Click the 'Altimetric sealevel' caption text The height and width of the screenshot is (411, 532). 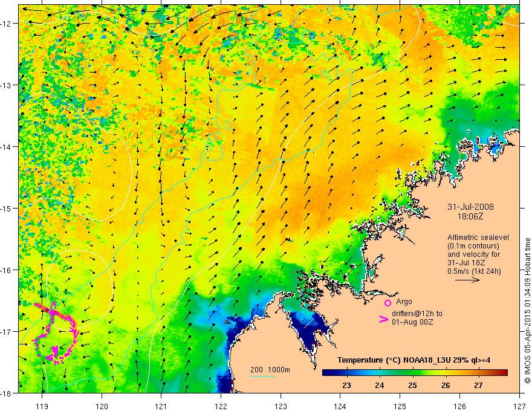tap(478, 238)
